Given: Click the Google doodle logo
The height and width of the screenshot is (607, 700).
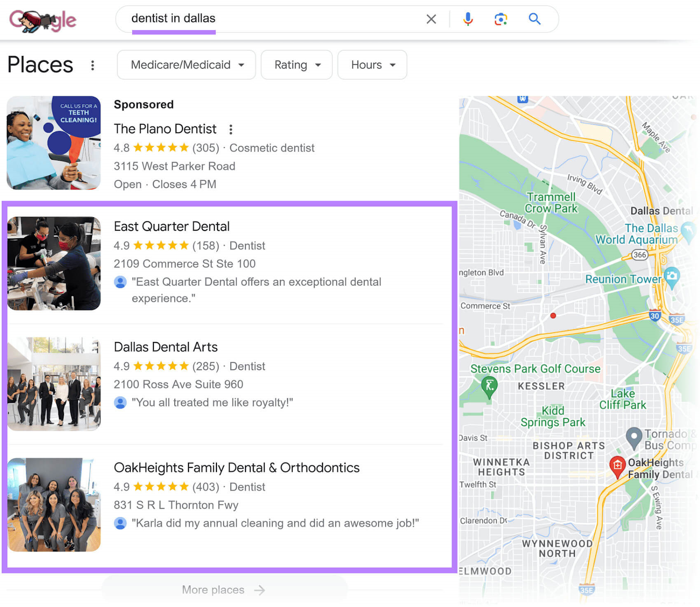Looking at the screenshot, I should [x=42, y=20].
